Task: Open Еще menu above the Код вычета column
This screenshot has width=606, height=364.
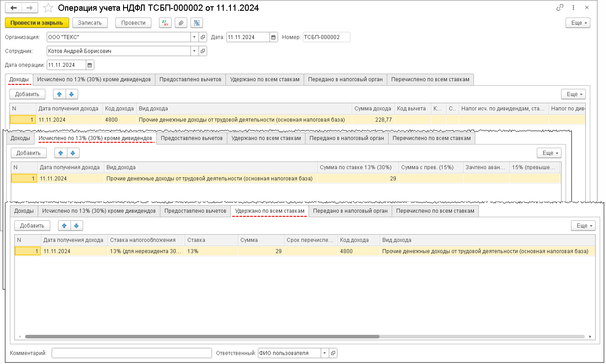Action: click(573, 94)
